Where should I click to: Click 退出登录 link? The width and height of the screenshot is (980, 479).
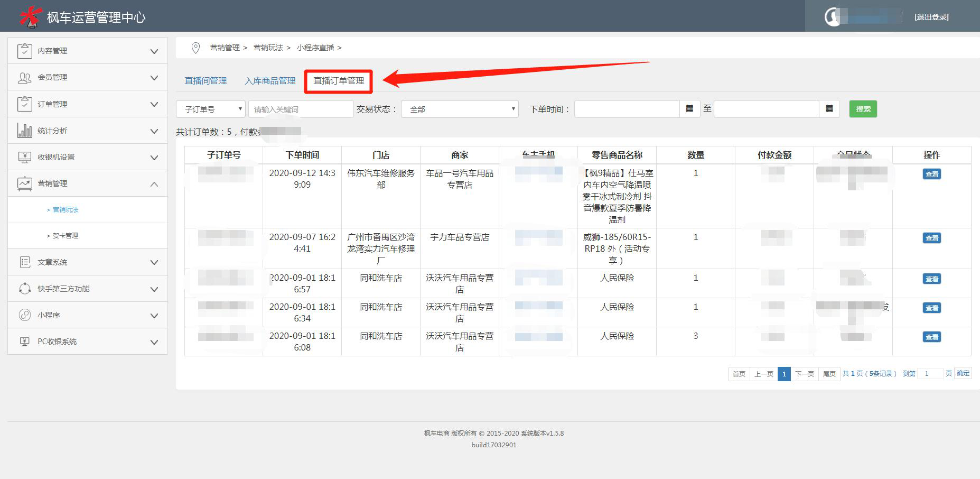coord(931,17)
